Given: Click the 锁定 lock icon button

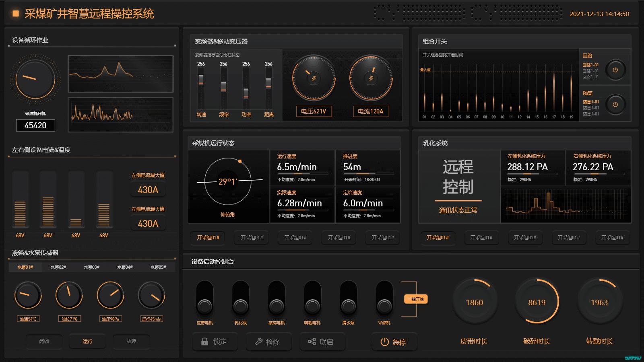Looking at the screenshot, I should coord(205,341).
